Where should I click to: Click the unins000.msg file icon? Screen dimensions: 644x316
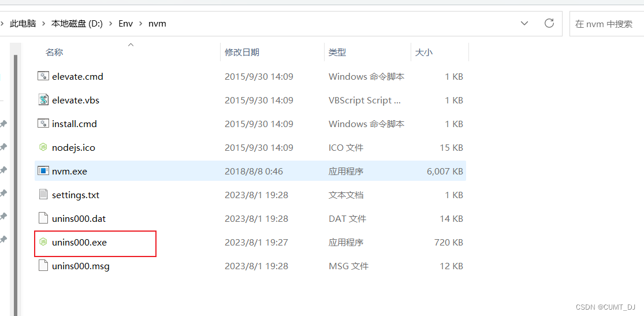(x=43, y=266)
